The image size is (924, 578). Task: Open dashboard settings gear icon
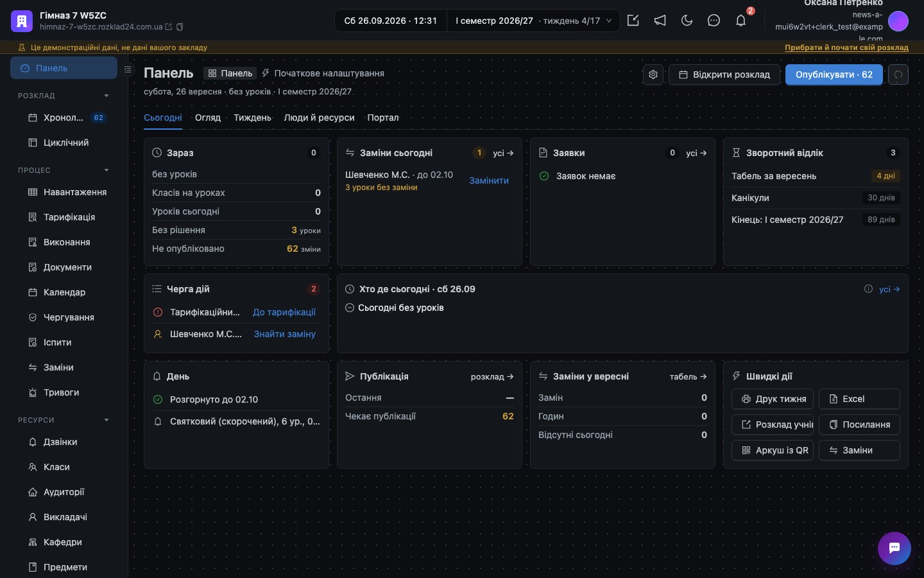[x=653, y=74]
